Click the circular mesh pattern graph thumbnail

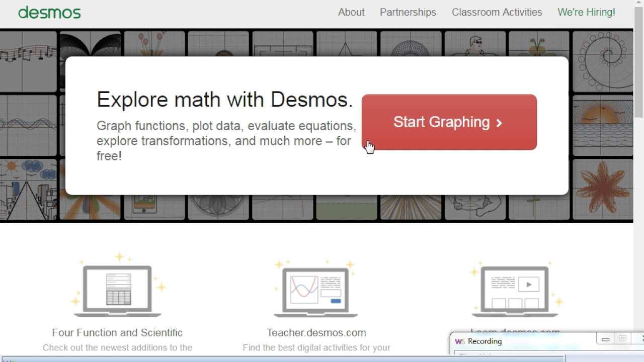pyautogui.click(x=411, y=44)
